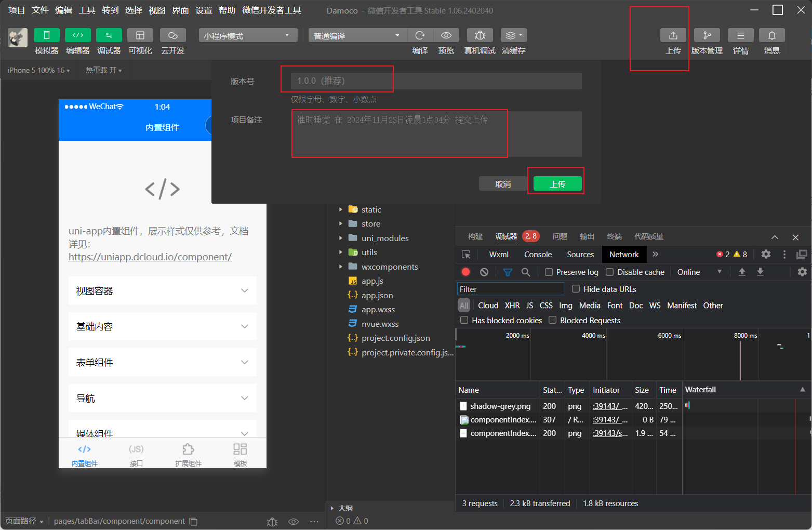Viewport: 812px width, 530px height.
Task: Click the version number input field
Action: [436, 81]
